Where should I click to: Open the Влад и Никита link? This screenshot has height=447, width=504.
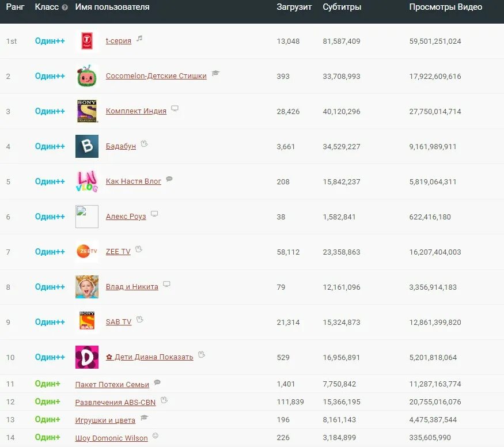(132, 287)
